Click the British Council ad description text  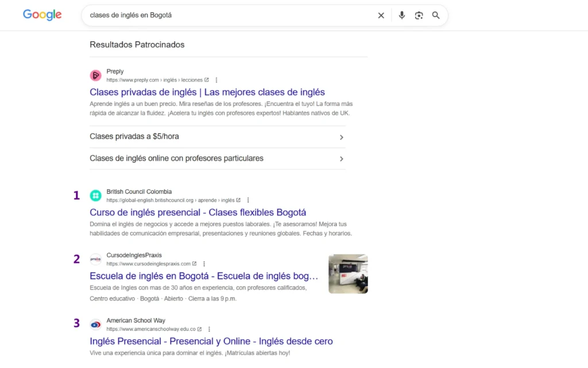[220, 229]
